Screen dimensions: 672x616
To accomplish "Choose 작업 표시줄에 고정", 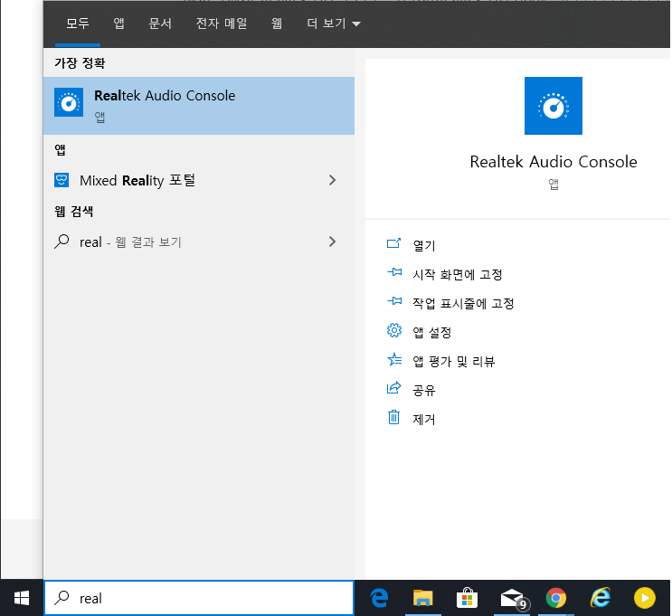I will (x=463, y=304).
